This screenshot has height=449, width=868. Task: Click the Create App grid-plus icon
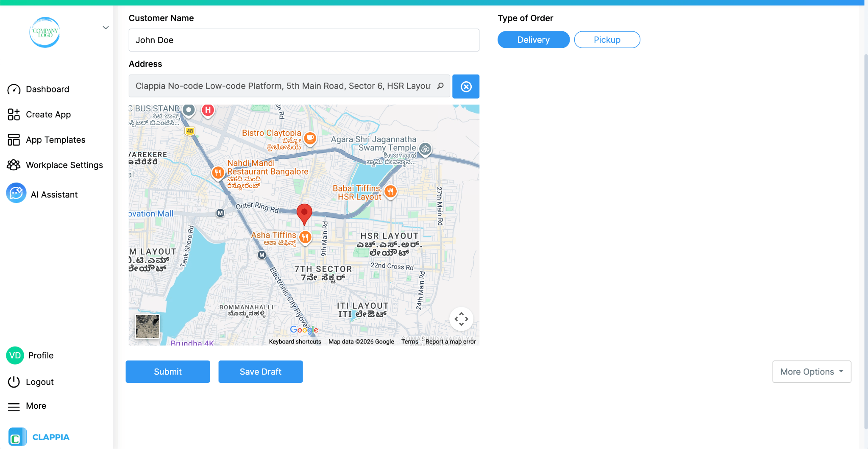coord(14,114)
